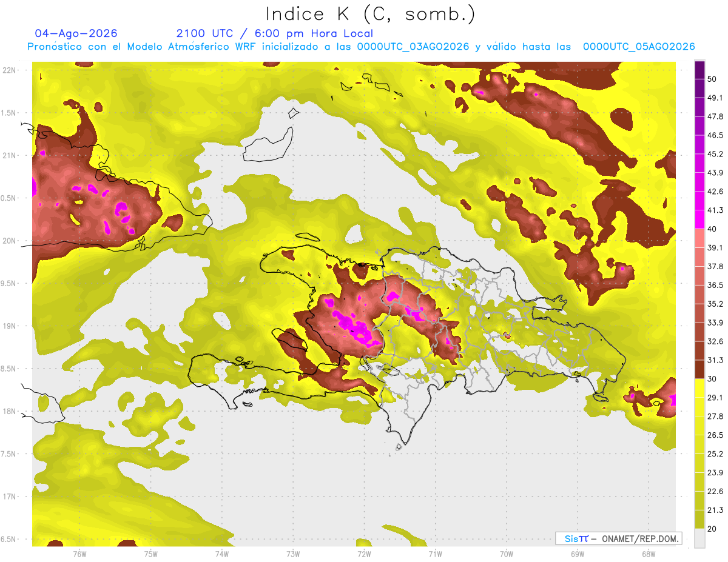This screenshot has width=728, height=562.
Task: Select the gray colorbar segment below 20
Action: (699, 538)
